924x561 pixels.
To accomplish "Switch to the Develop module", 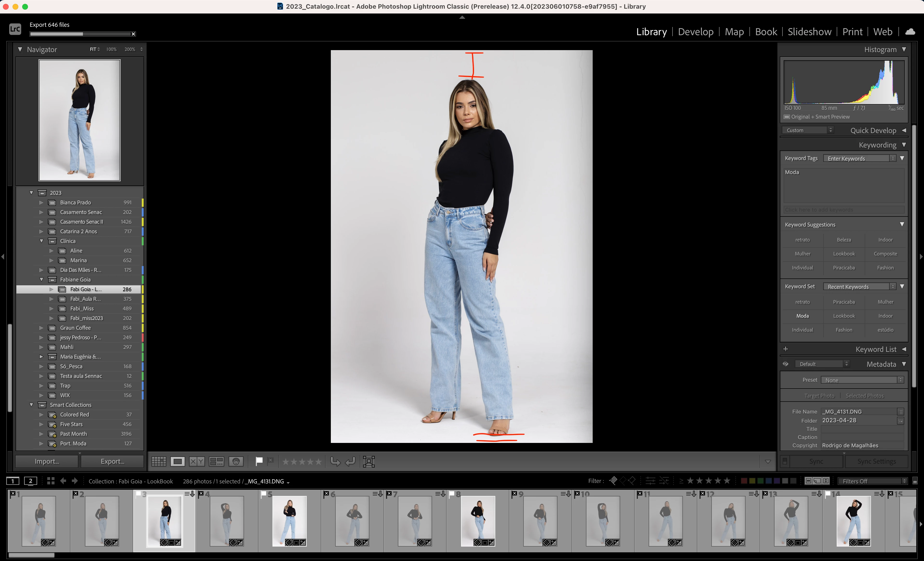I will click(x=696, y=32).
